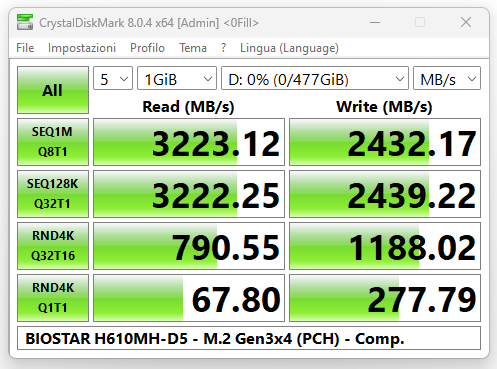Select the RND4K Q32T16 write result 1188.02
Viewport: 497px width, 369px height.
(385, 246)
